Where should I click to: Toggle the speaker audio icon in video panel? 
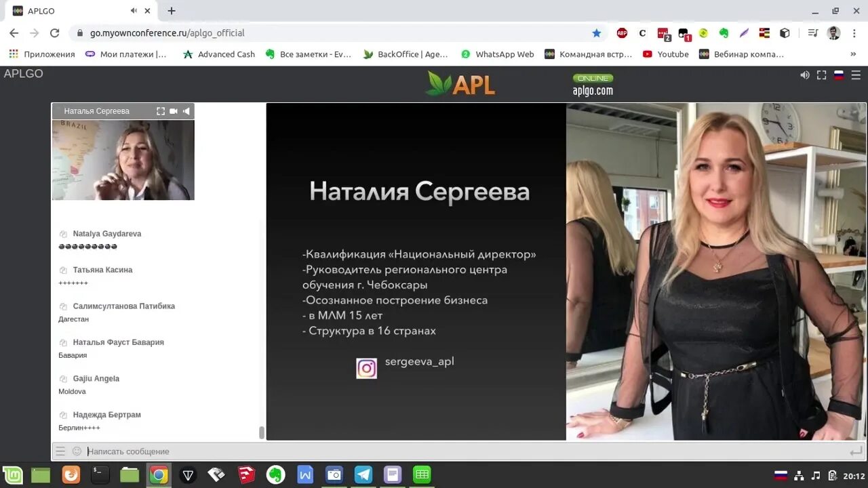point(186,111)
